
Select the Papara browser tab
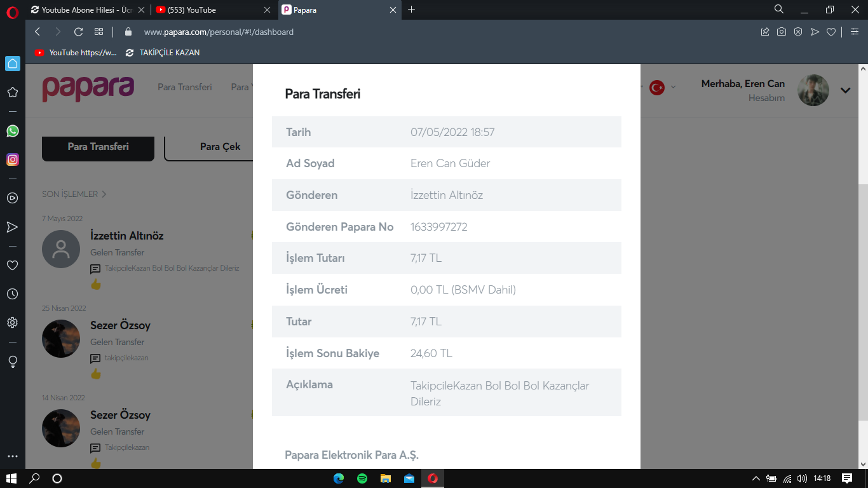pos(339,10)
